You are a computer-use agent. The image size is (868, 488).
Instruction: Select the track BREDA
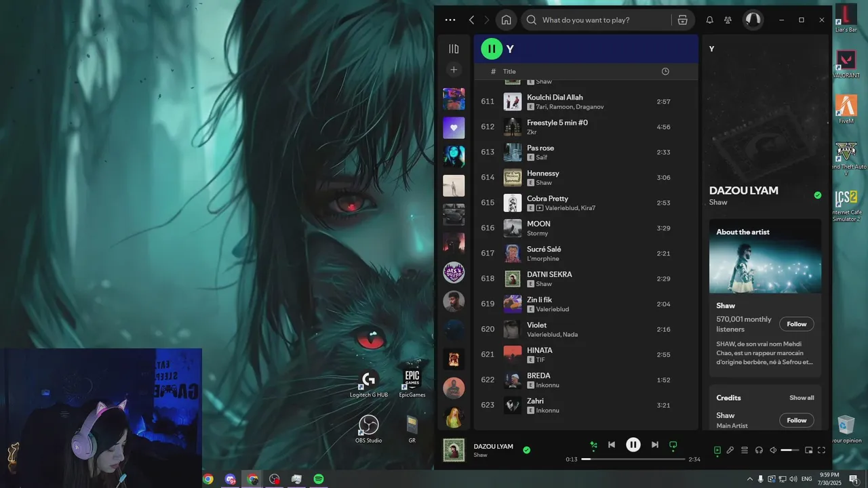point(586,380)
